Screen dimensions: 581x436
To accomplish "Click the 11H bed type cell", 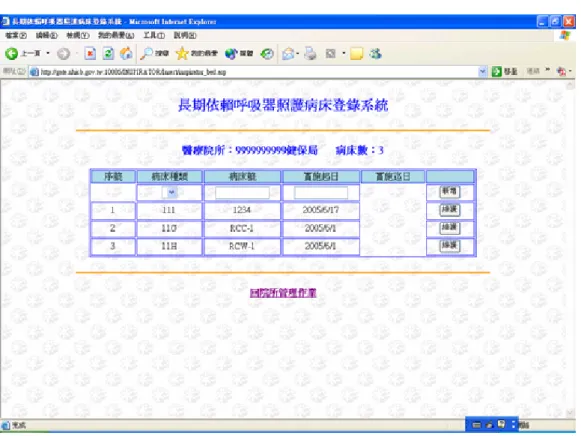I will (169, 246).
